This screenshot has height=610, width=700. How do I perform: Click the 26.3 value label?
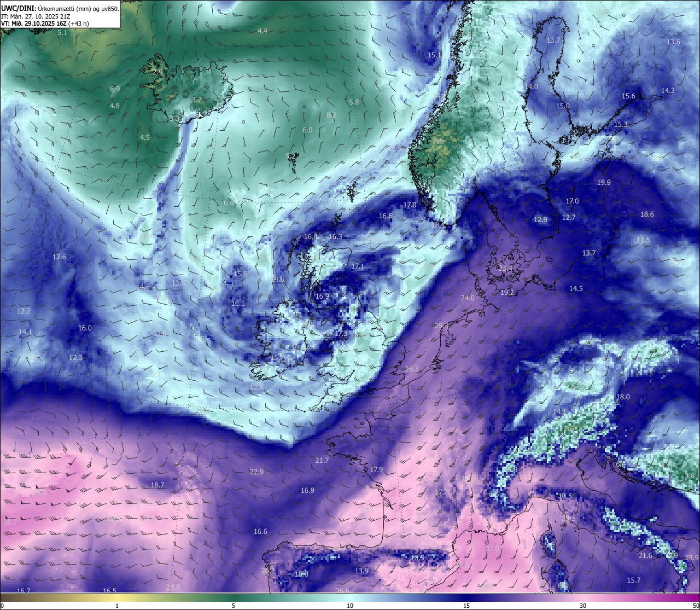pyautogui.click(x=412, y=369)
